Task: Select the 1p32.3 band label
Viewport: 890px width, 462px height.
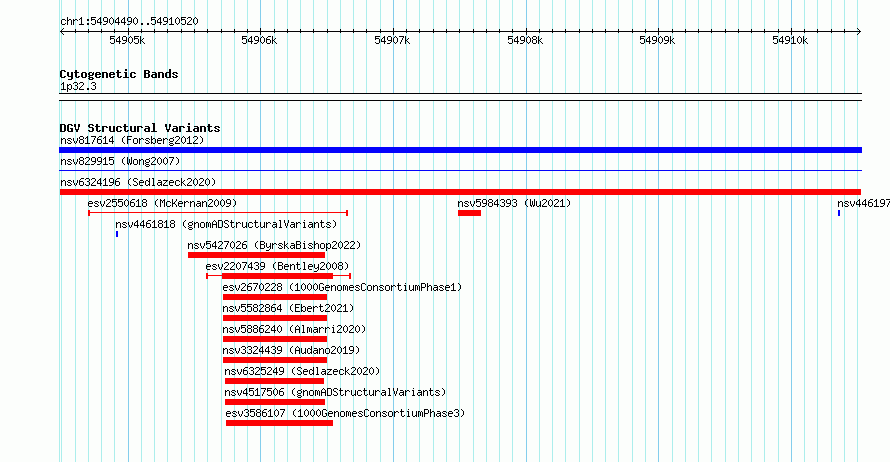Action: coord(78,86)
